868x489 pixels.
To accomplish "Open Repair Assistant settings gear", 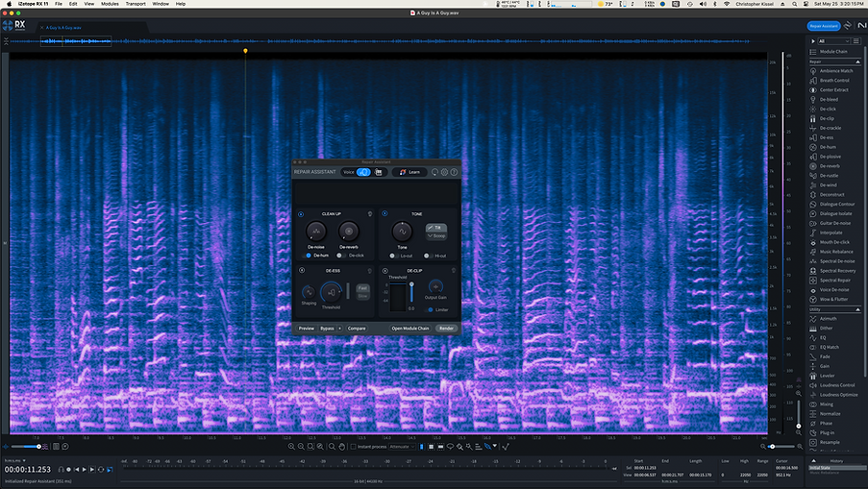I will click(444, 172).
